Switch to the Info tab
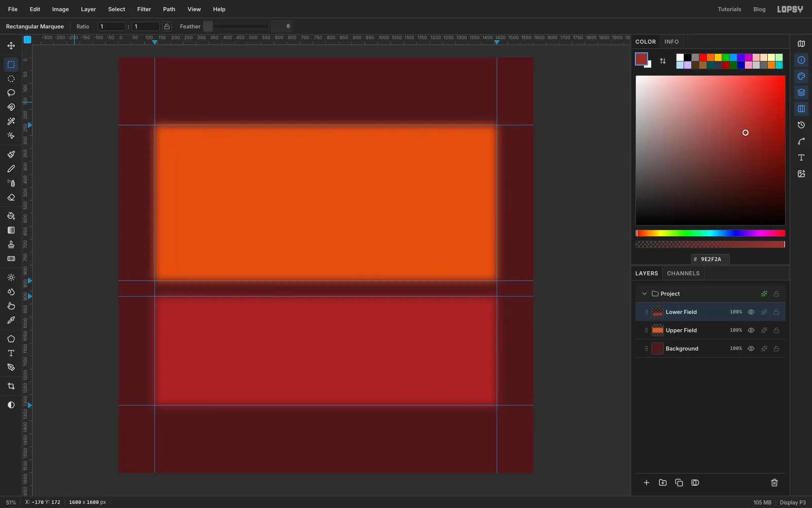Image resolution: width=812 pixels, height=508 pixels. [671, 42]
